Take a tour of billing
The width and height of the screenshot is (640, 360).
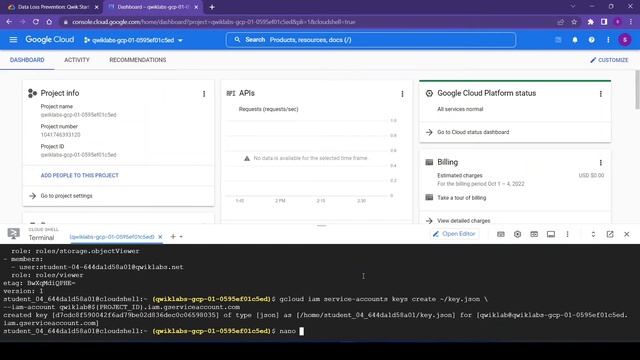pyautogui.click(x=462, y=198)
